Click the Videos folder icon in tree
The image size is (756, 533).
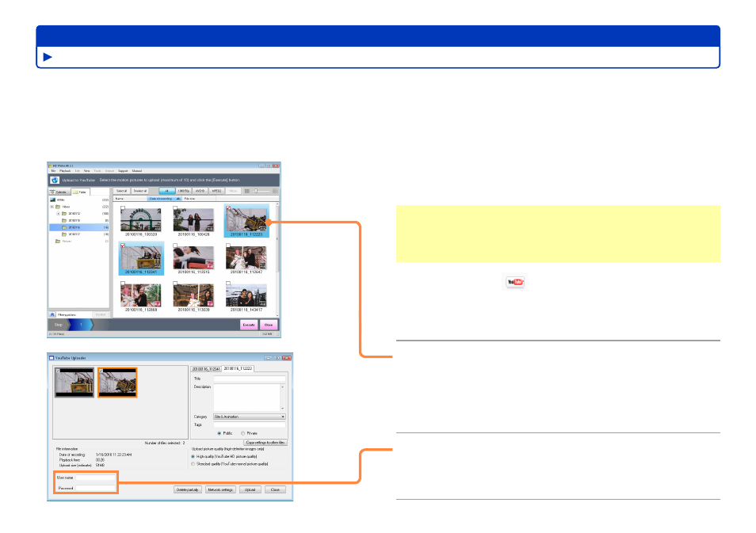[58, 207]
